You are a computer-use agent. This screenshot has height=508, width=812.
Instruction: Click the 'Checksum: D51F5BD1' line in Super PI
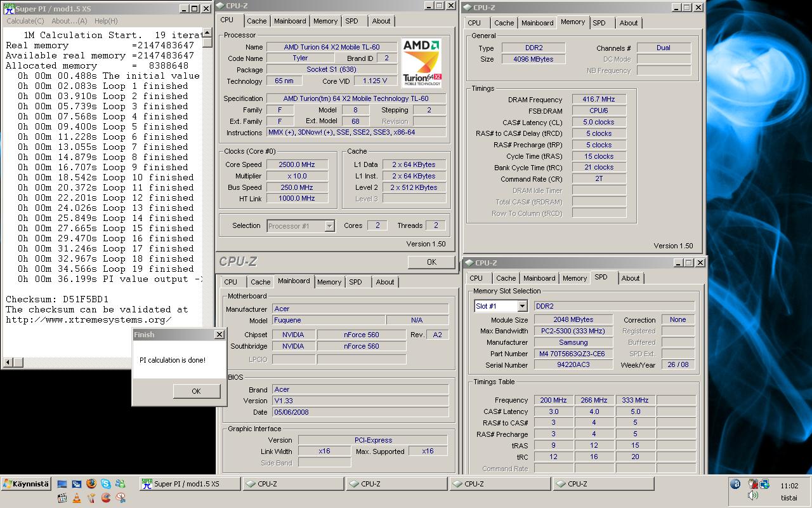pyautogui.click(x=57, y=299)
